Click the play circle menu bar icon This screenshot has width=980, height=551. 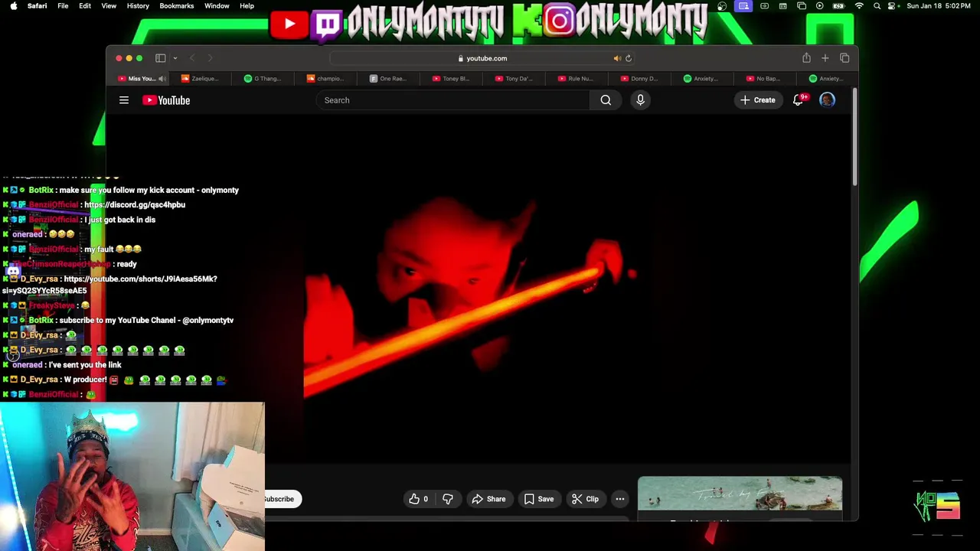(x=819, y=6)
